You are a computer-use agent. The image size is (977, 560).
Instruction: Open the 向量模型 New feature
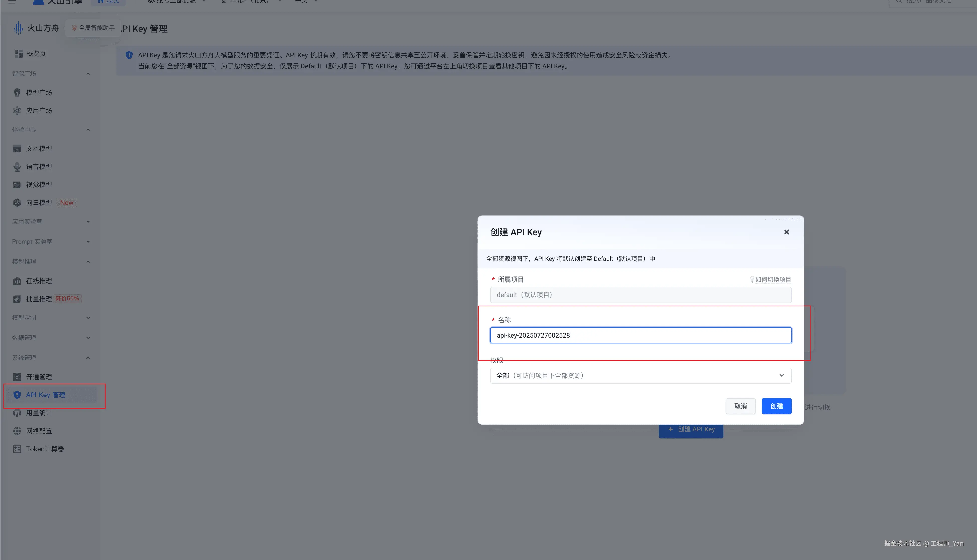[x=39, y=203]
